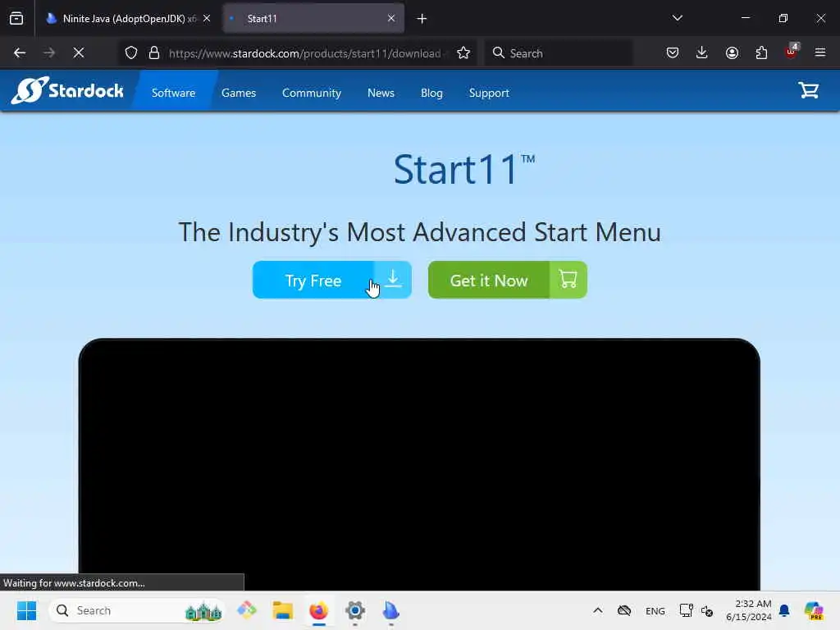Viewport: 840px width, 630px height.
Task: Open the clock showing 2:32 AM
Action: [748, 610]
